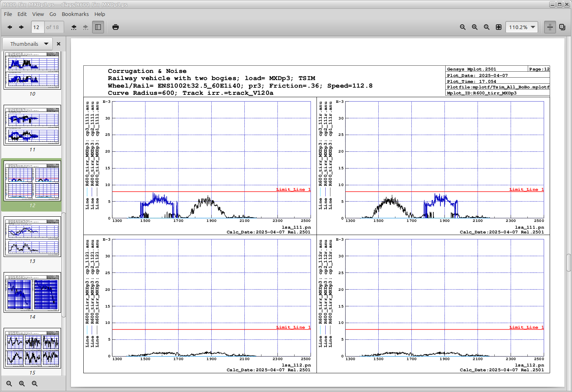572x392 pixels.
Task: Close the thumbnails sidebar
Action: [59, 44]
